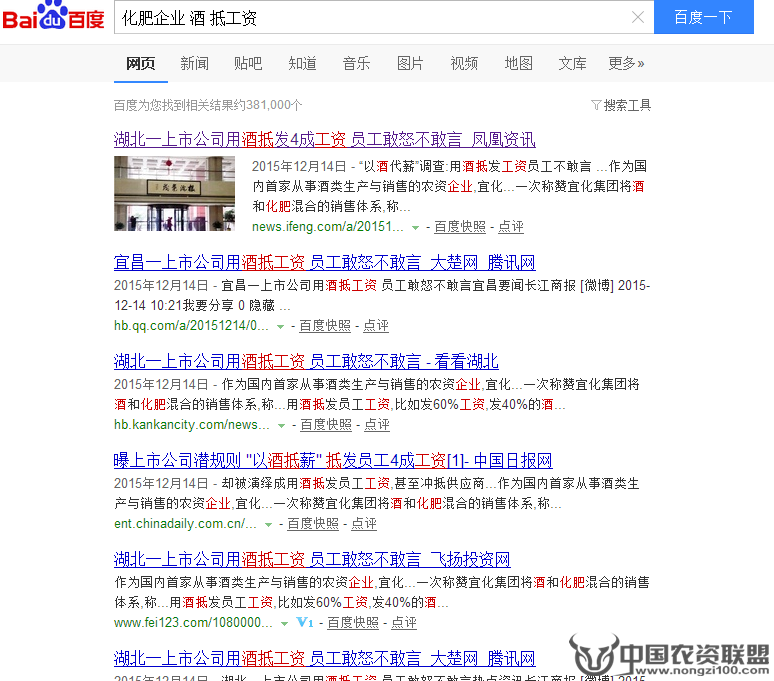Click 点评 for the www.fei123.com result
Image resolution: width=774 pixels, height=681 pixels.
(404, 623)
